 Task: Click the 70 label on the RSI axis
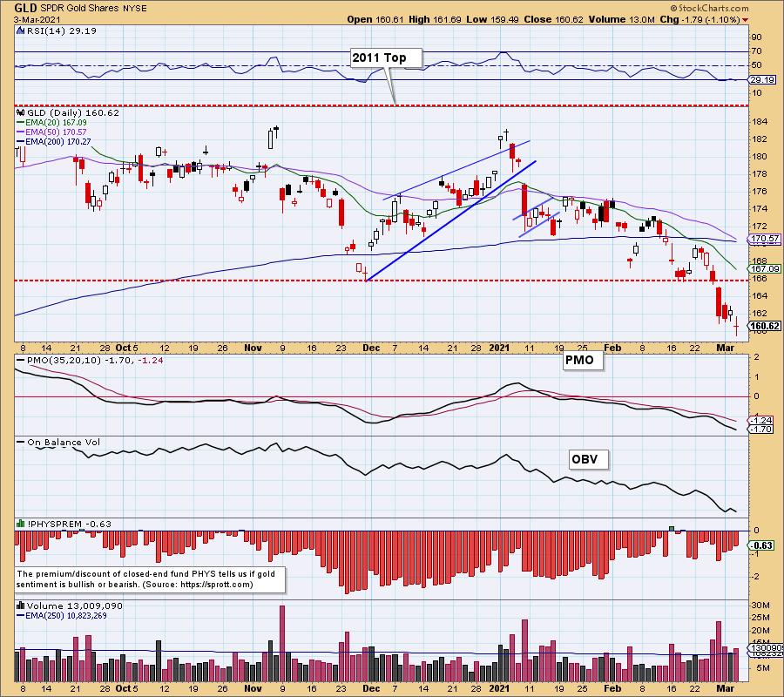(x=756, y=51)
